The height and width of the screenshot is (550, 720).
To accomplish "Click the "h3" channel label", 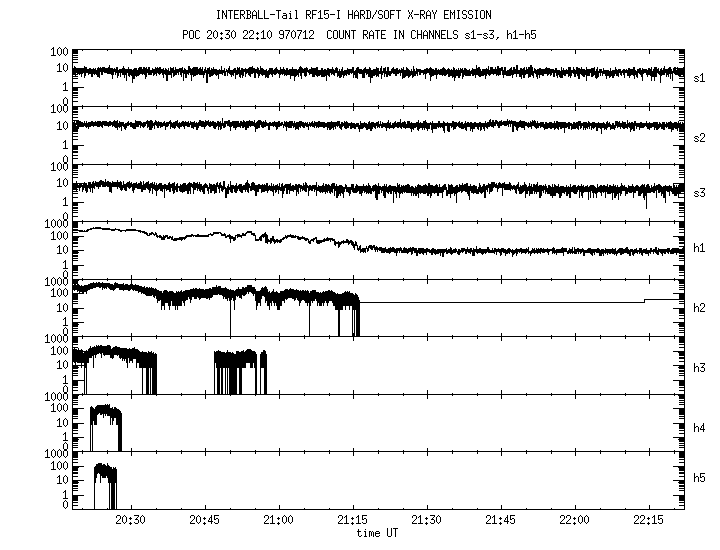I will (x=699, y=368).
